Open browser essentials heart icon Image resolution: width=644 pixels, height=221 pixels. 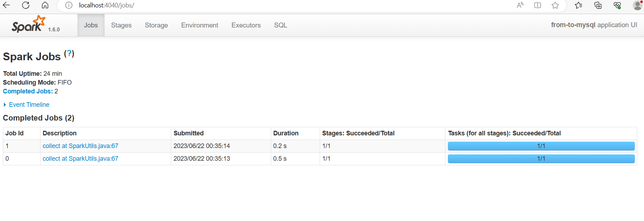click(x=617, y=5)
